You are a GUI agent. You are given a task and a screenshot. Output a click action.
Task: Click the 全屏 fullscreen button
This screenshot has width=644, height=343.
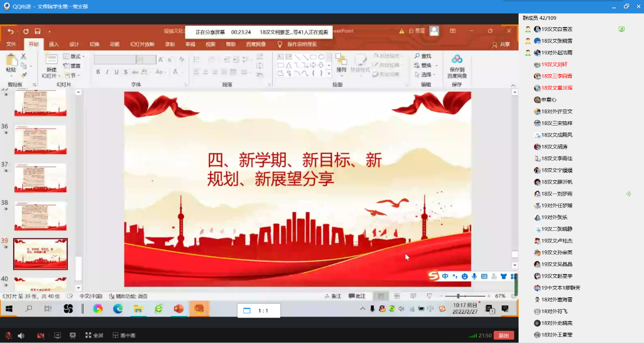[94, 335]
